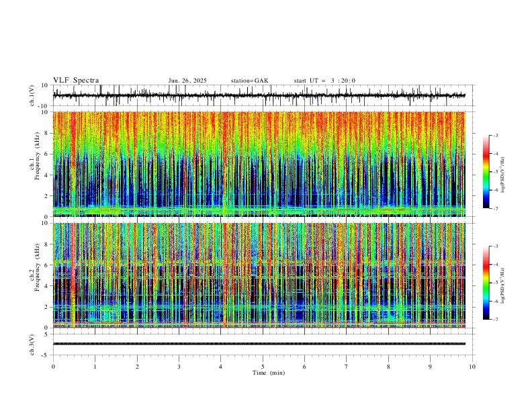The width and height of the screenshot is (532, 411).
Task: Click the "6" tick on ch.2 frequency axis
Action: point(47,265)
